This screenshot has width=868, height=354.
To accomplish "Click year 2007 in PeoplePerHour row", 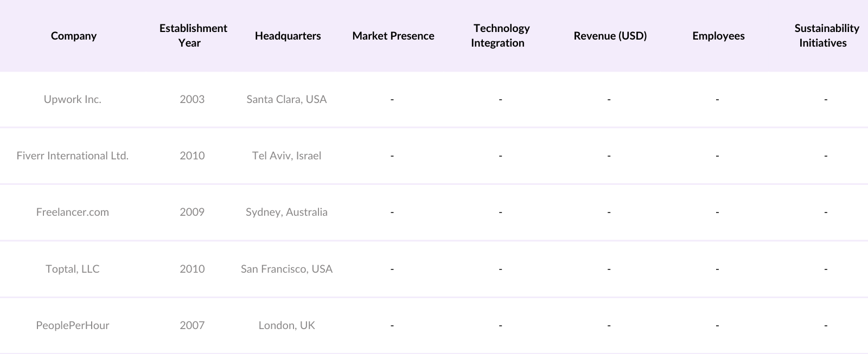I will coord(192,325).
